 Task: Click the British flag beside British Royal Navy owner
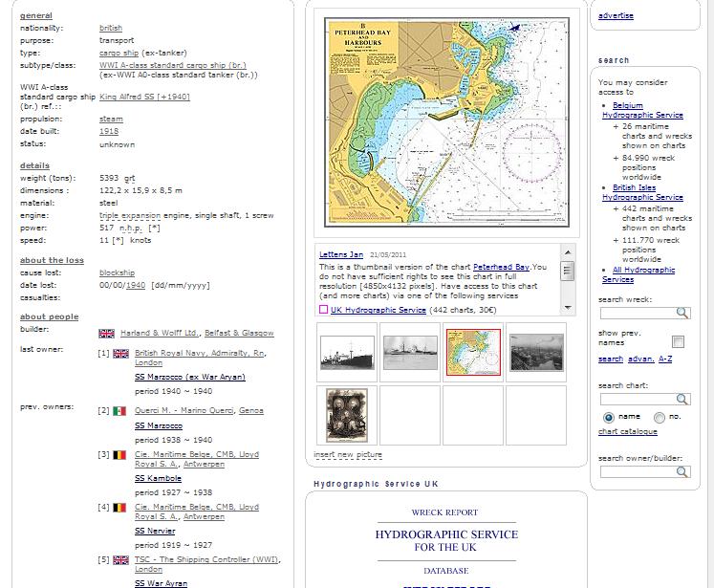(x=120, y=354)
